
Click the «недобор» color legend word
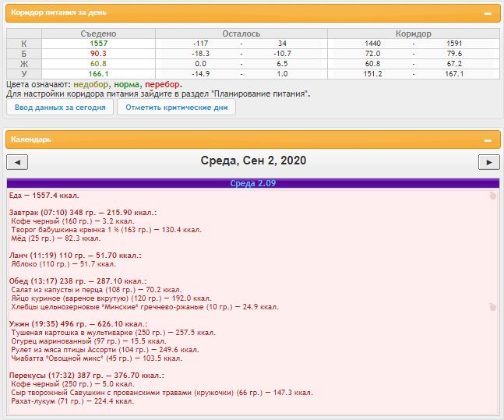pos(91,85)
